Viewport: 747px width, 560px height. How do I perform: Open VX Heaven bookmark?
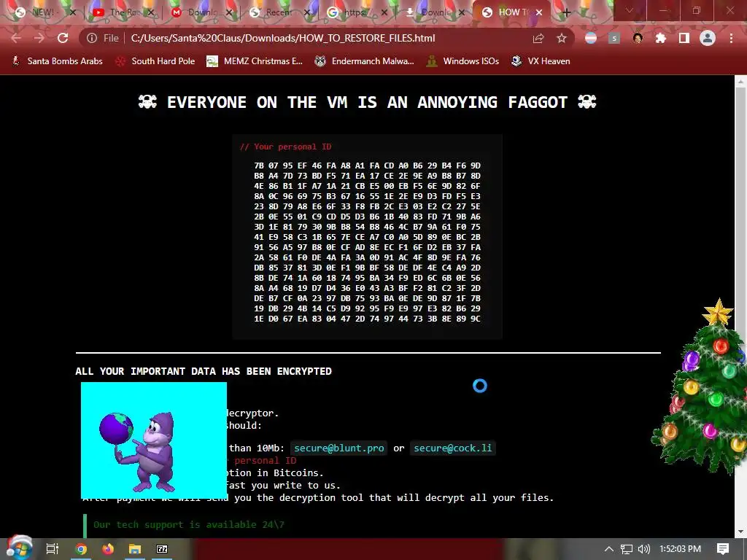coord(541,61)
